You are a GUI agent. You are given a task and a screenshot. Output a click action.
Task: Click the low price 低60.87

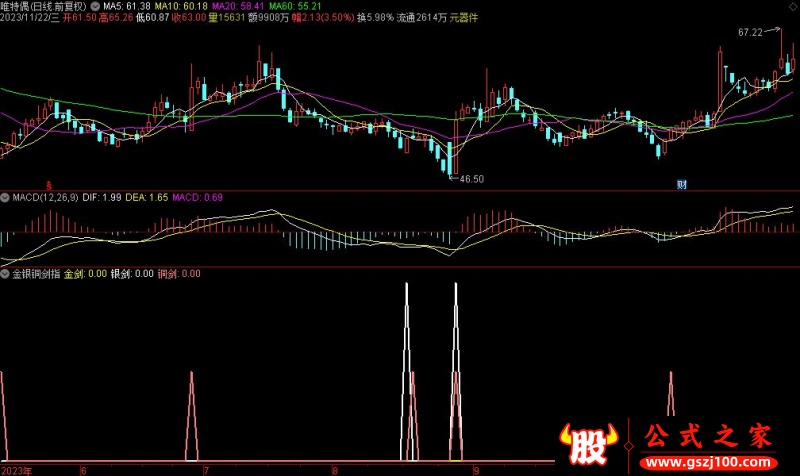pos(152,18)
